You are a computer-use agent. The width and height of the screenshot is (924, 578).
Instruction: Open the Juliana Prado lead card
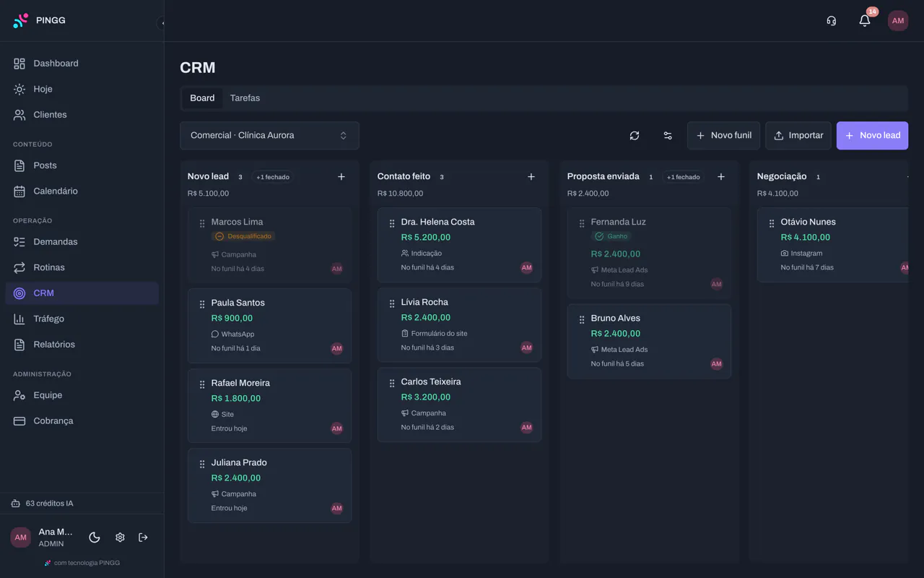tap(269, 486)
